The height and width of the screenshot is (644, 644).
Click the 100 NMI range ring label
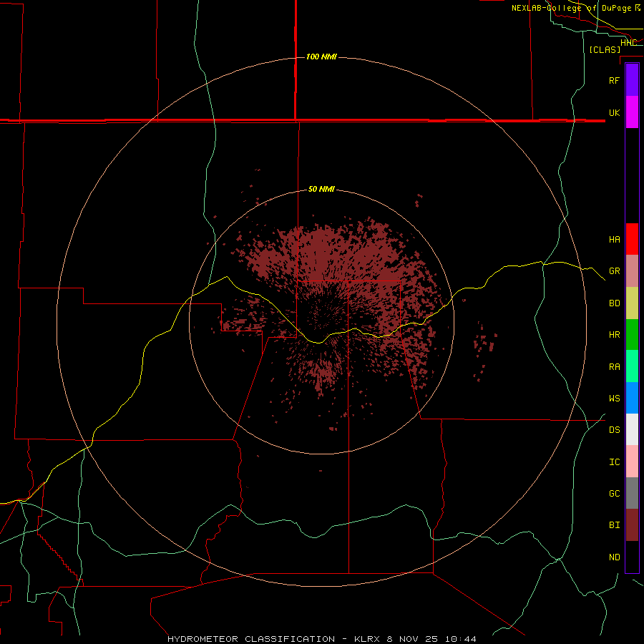[321, 57]
